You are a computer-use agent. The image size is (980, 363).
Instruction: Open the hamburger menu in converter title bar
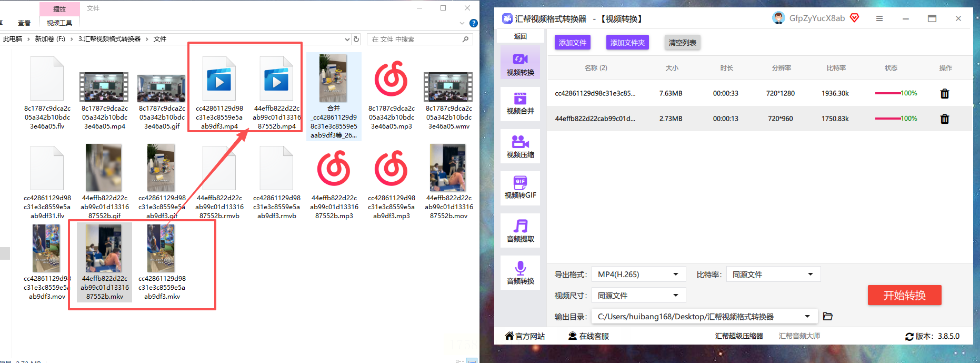(879, 18)
